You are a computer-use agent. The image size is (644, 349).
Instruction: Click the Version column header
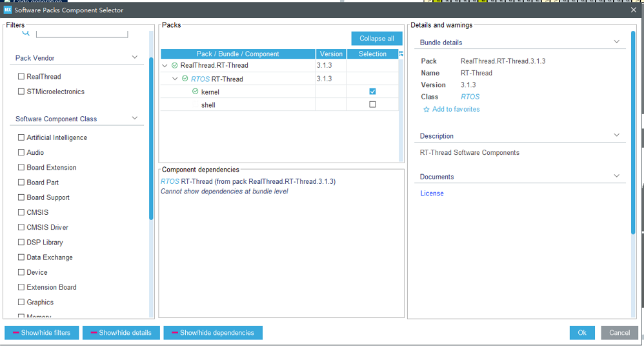click(331, 54)
